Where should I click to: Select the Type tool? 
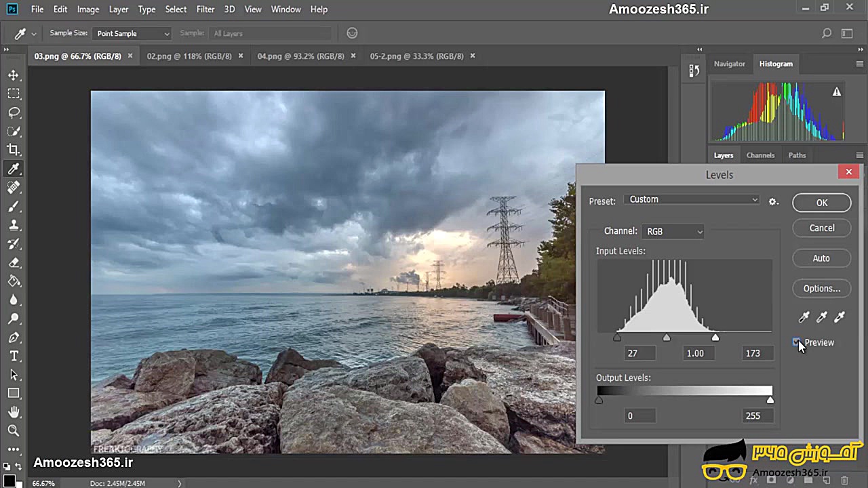click(14, 356)
